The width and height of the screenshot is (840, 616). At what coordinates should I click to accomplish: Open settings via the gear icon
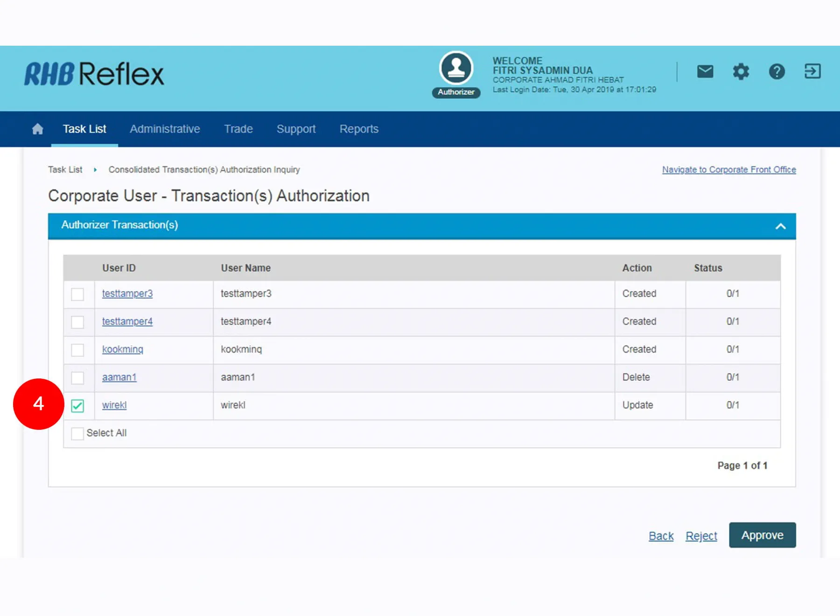tap(741, 72)
